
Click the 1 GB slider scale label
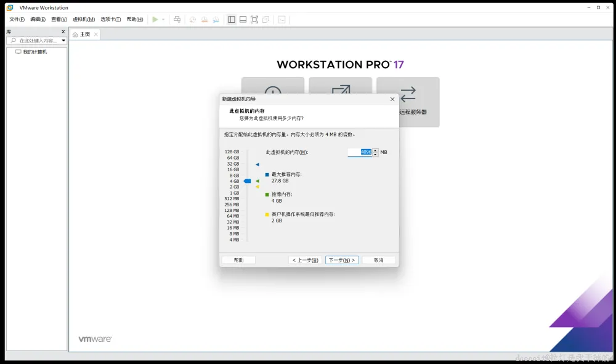tap(234, 193)
